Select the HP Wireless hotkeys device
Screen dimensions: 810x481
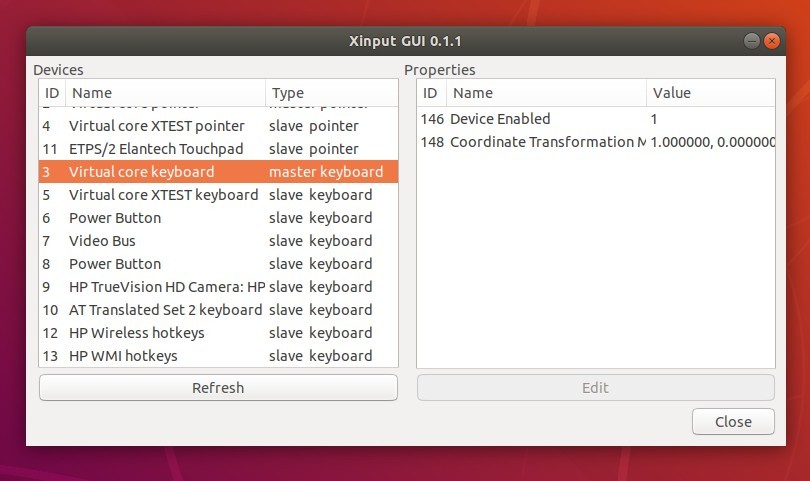click(x=219, y=333)
